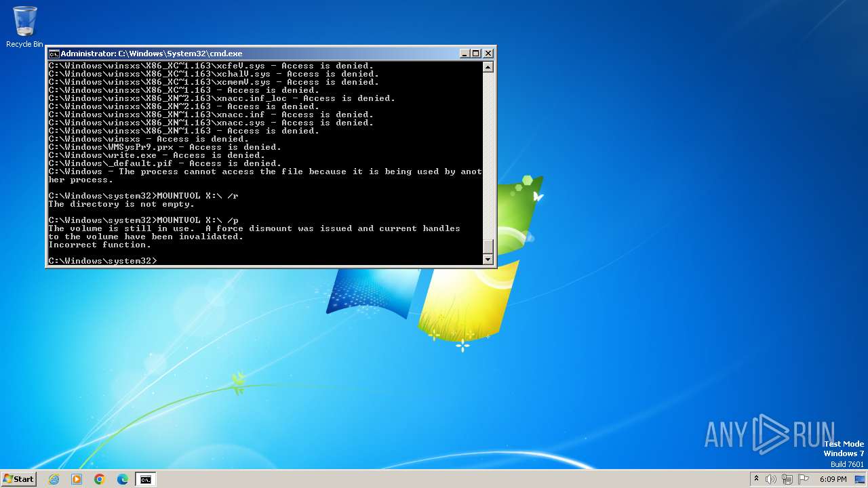Click the cmd.exe window title text
The width and height of the screenshot is (868, 488).
(x=151, y=54)
